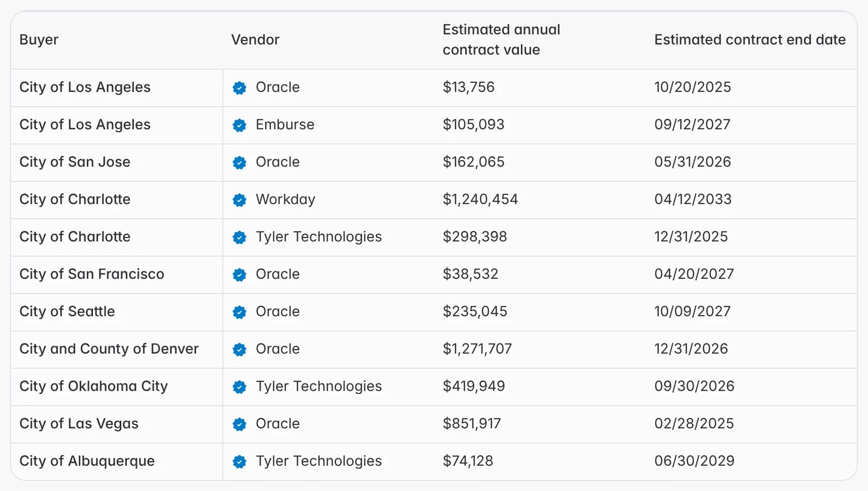Click the $419,949 contract value
Viewport: 868px width, 491px height.
[x=473, y=386]
